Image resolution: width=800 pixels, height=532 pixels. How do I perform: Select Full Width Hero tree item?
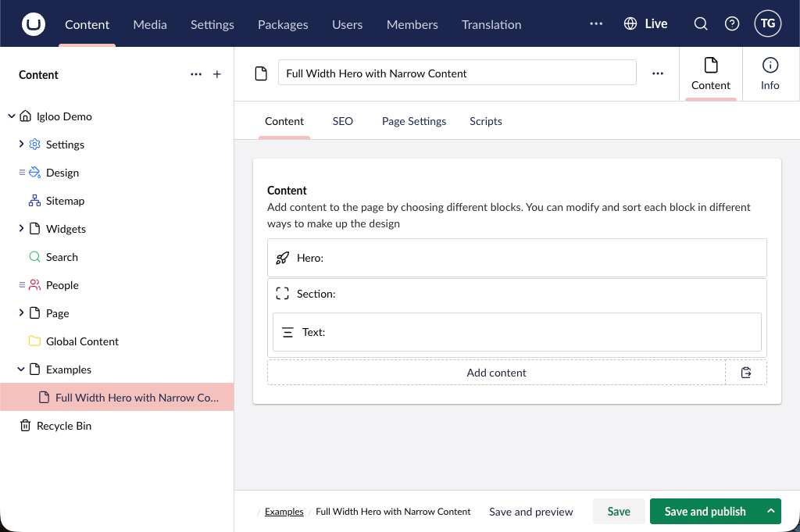pyautogui.click(x=117, y=398)
